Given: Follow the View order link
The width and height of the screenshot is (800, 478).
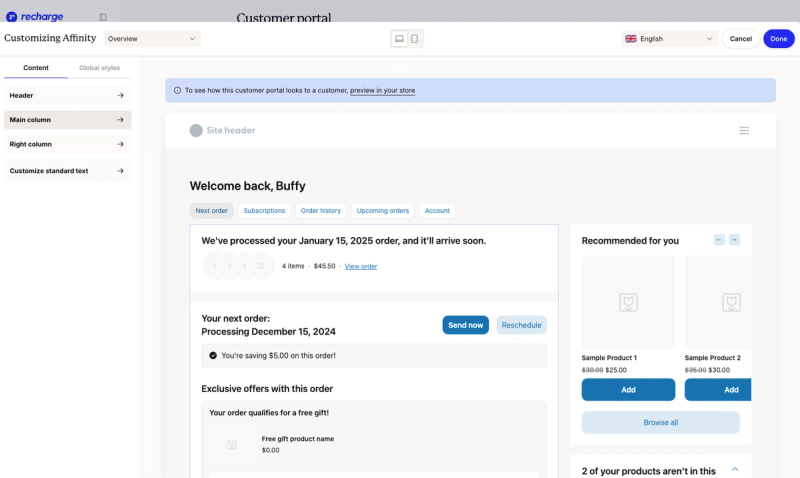Looking at the screenshot, I should pos(361,266).
